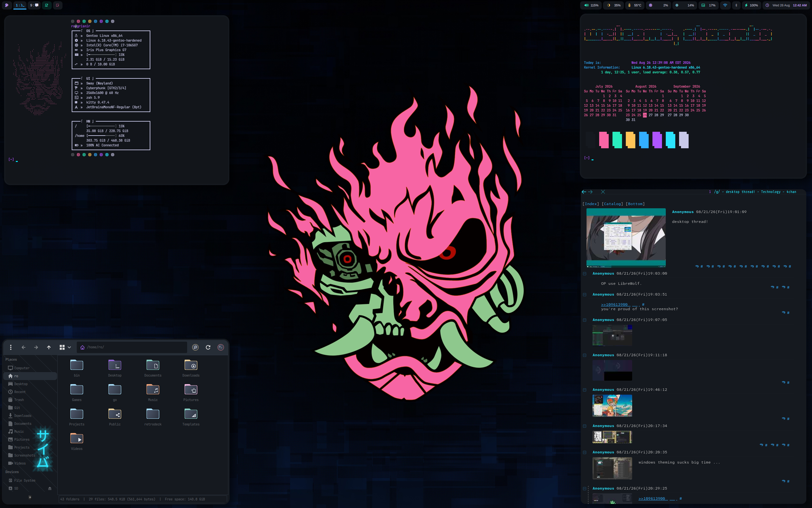
Task: Open the 19:46:12 post's colorful thumbnail
Action: click(612, 405)
